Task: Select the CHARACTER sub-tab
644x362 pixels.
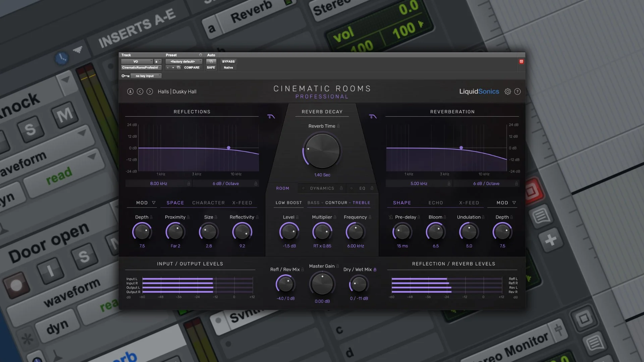Action: [x=208, y=202]
